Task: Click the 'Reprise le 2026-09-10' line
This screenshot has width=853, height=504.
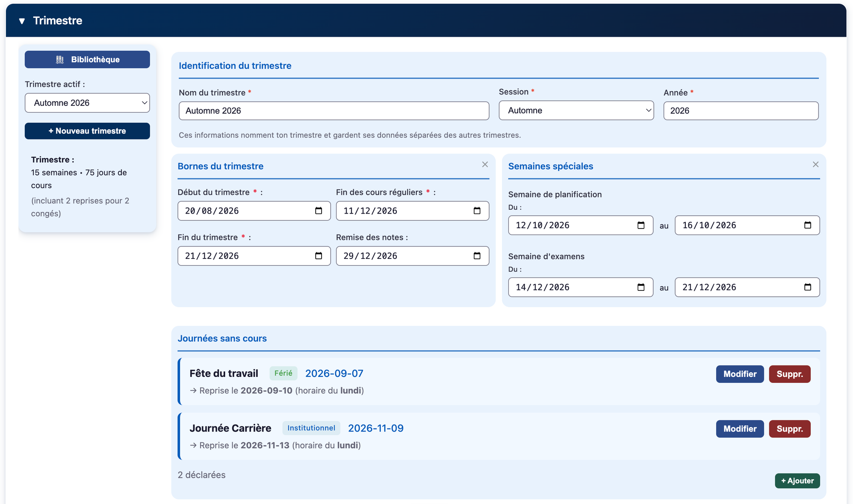Action: (277, 391)
